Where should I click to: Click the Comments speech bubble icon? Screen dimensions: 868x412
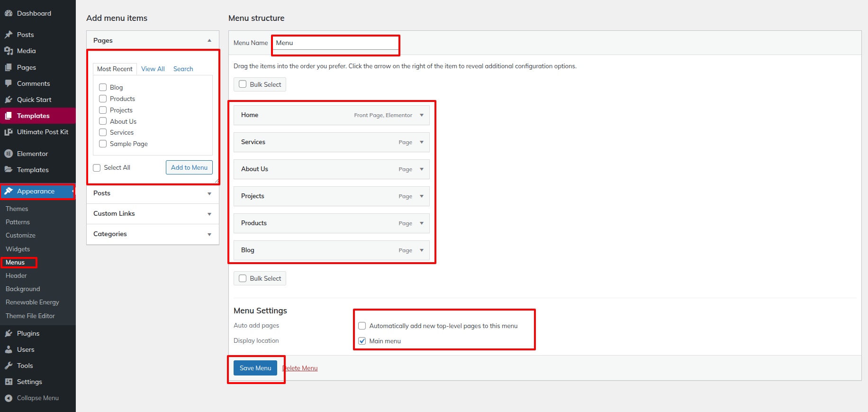pyautogui.click(x=9, y=83)
